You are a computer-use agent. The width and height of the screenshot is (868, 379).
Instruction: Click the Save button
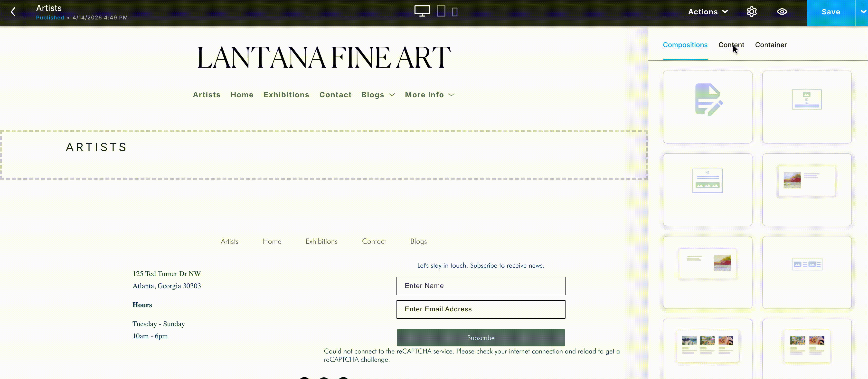[x=830, y=11]
